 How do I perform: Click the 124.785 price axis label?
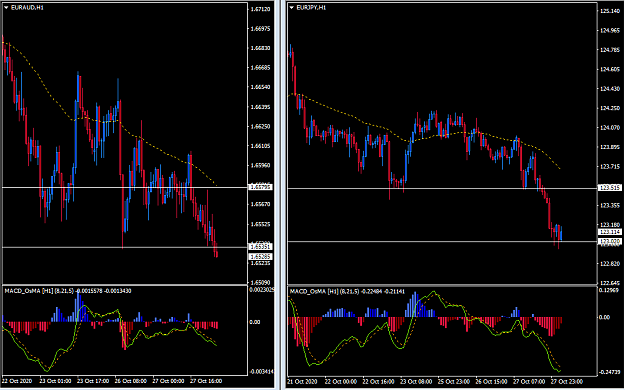click(610, 50)
